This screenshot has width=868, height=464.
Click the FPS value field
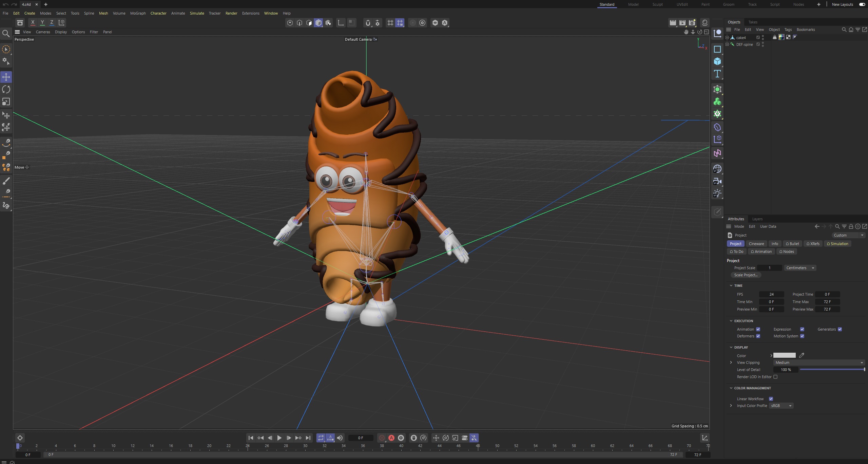tap(771, 294)
